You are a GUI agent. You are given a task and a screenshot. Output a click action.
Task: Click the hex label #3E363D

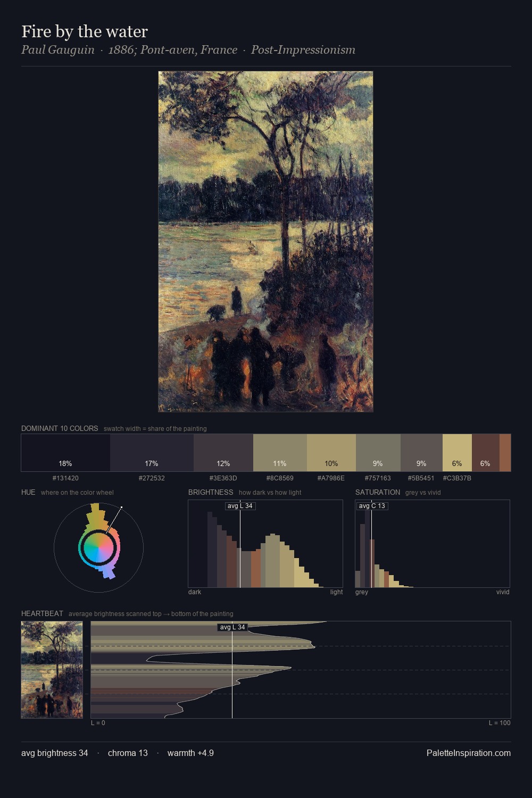223,478
